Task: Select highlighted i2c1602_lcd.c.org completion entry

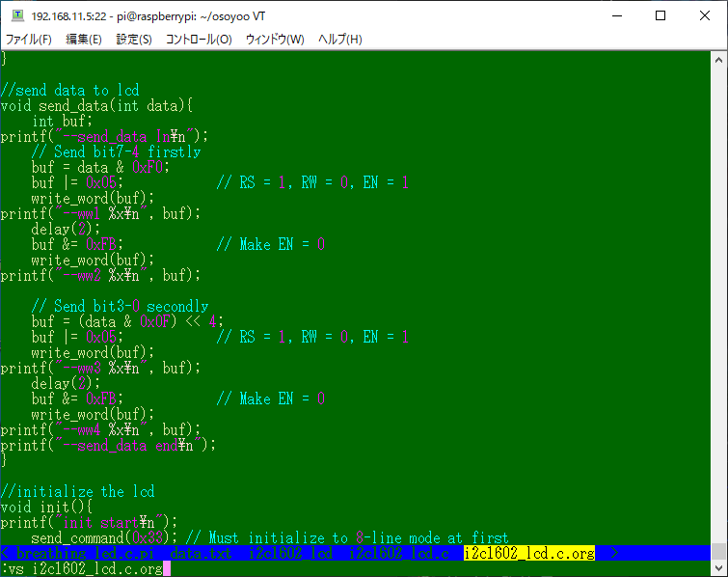Action: pos(529,553)
